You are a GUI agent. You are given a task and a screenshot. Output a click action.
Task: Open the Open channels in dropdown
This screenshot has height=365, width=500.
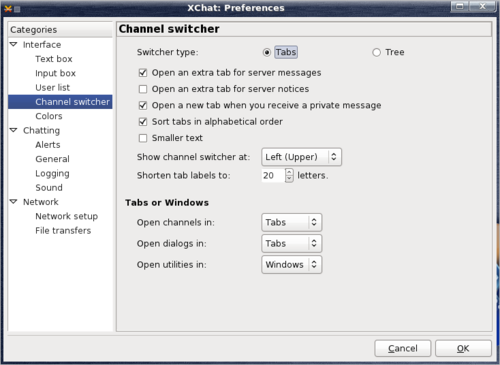[292, 222]
